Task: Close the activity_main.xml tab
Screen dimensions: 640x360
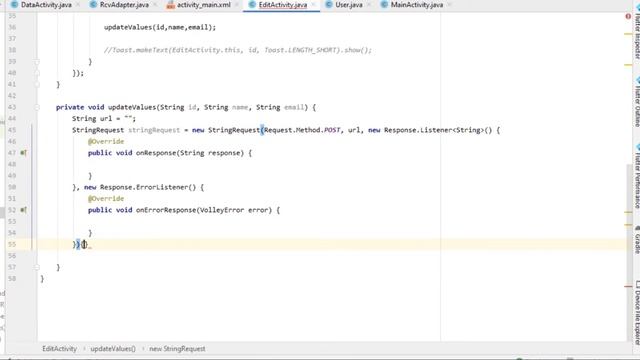Action: [x=237, y=5]
